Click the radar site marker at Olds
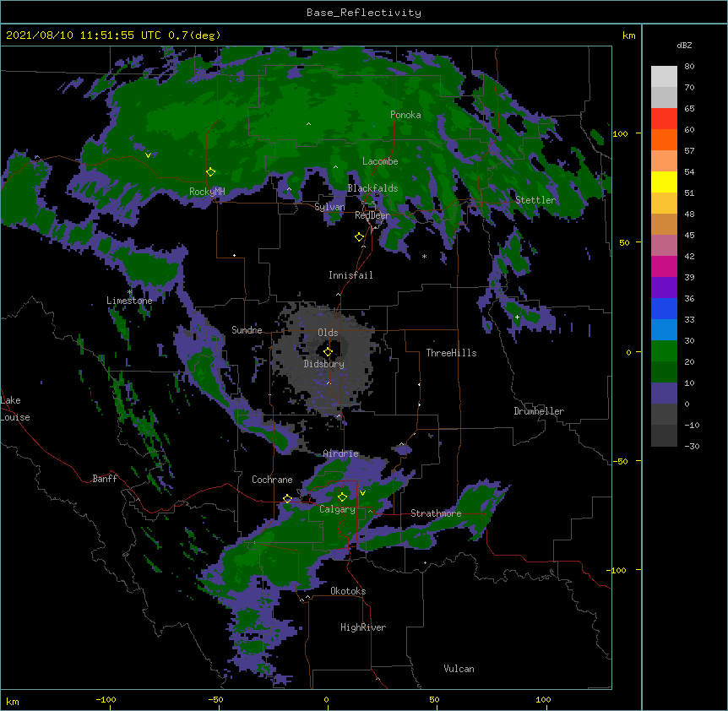Screen dimensions: 728x711 tap(328, 352)
